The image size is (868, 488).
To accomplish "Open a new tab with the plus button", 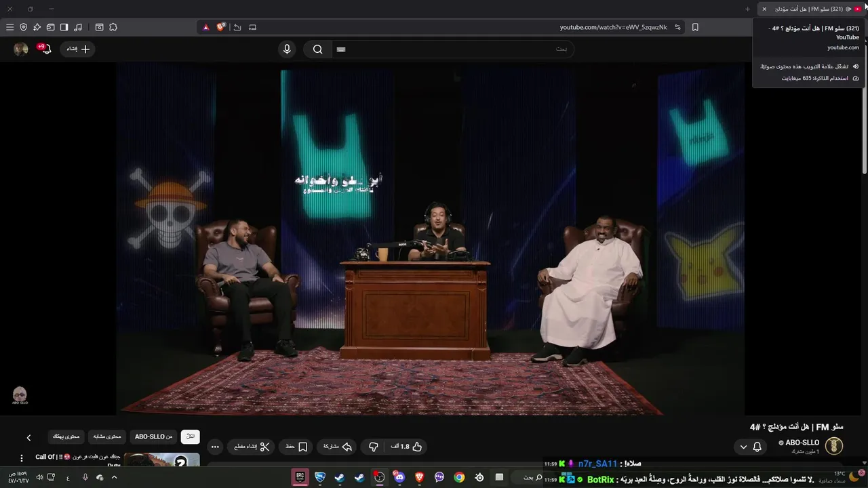I will click(747, 9).
